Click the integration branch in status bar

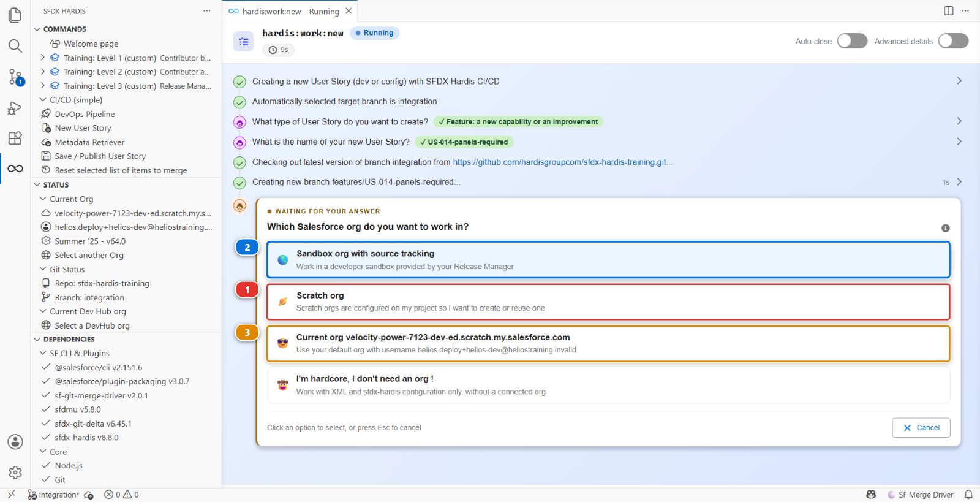[53, 495]
